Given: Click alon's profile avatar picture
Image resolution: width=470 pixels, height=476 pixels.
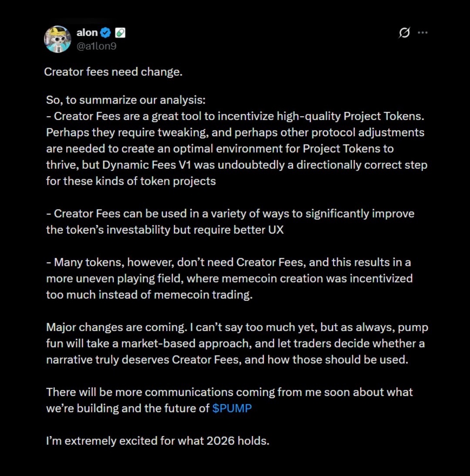Looking at the screenshot, I should click(57, 39).
